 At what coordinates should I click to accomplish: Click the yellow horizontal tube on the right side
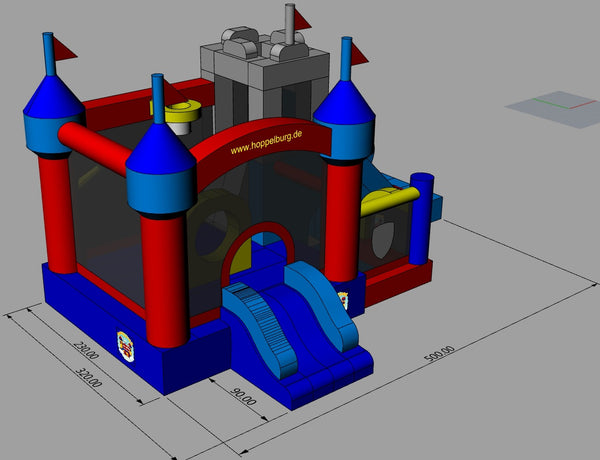(385, 202)
